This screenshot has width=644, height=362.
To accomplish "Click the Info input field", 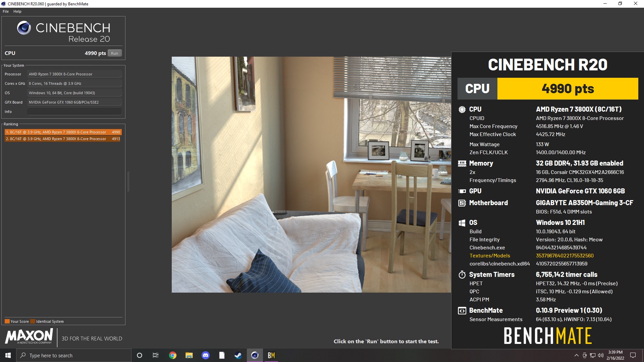I will (74, 112).
